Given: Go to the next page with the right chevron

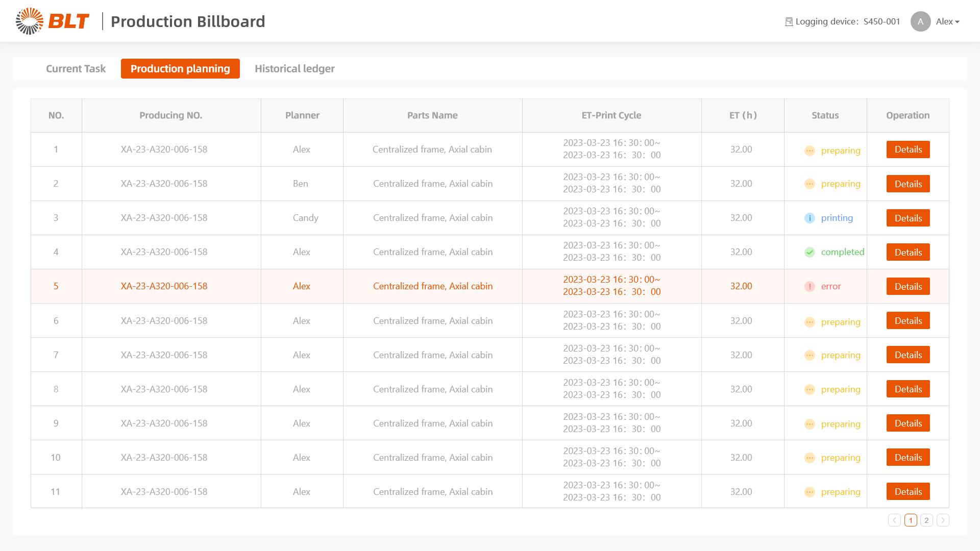Looking at the screenshot, I should (943, 520).
